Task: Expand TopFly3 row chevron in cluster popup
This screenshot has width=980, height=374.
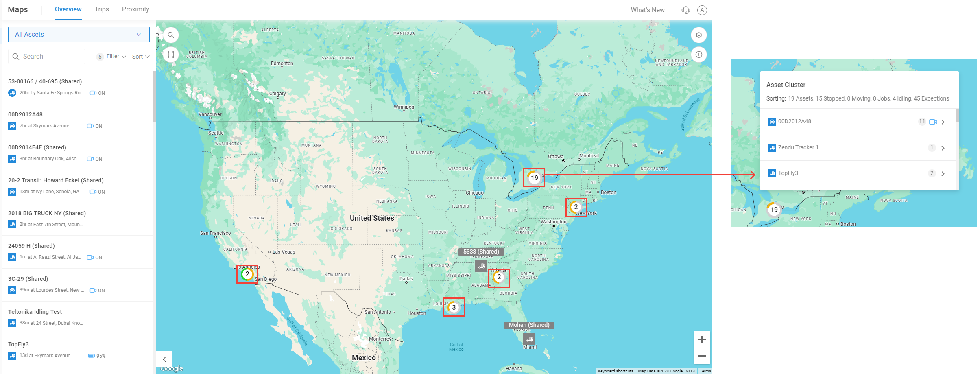Action: point(943,174)
